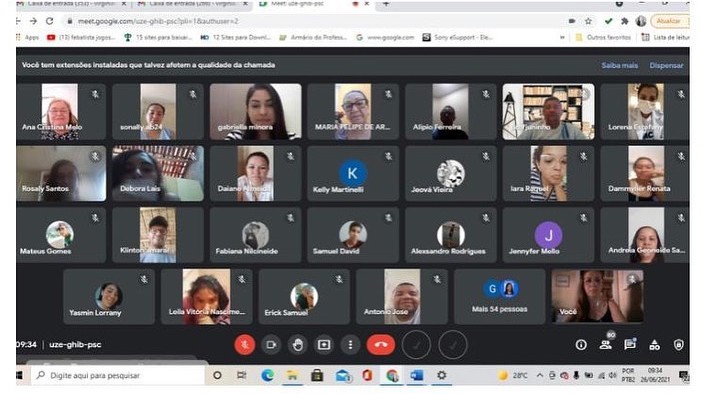
Task: Select the Kelly Martinelli participant tile
Action: click(x=353, y=173)
